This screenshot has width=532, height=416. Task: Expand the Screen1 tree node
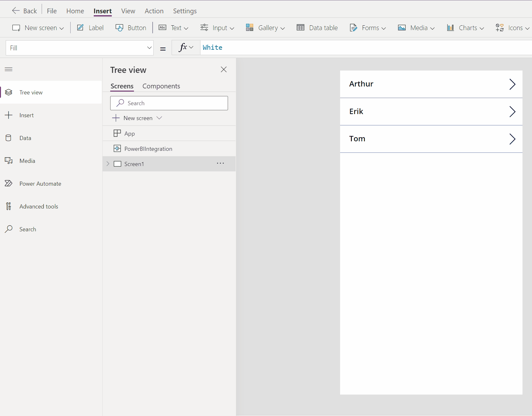(108, 164)
